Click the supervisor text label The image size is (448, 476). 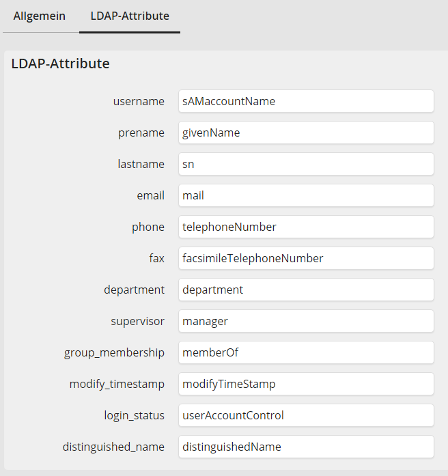click(x=137, y=321)
